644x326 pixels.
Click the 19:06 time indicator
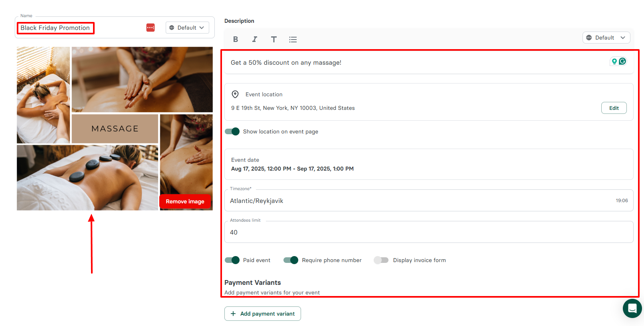622,201
